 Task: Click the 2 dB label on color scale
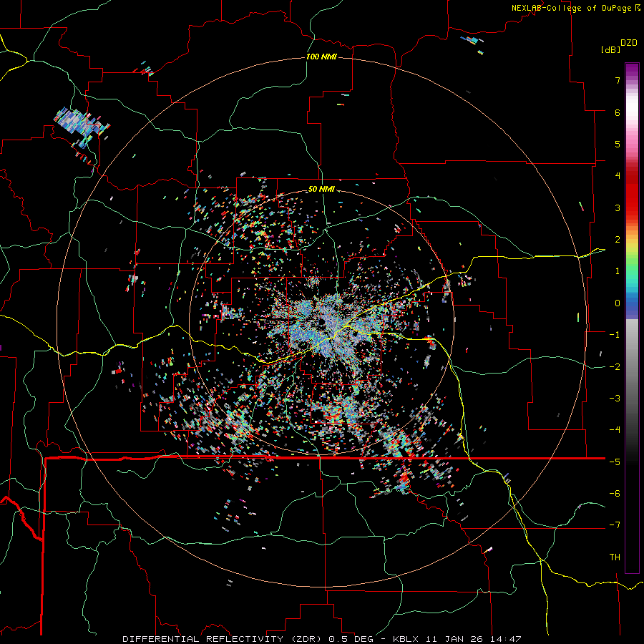(x=618, y=240)
